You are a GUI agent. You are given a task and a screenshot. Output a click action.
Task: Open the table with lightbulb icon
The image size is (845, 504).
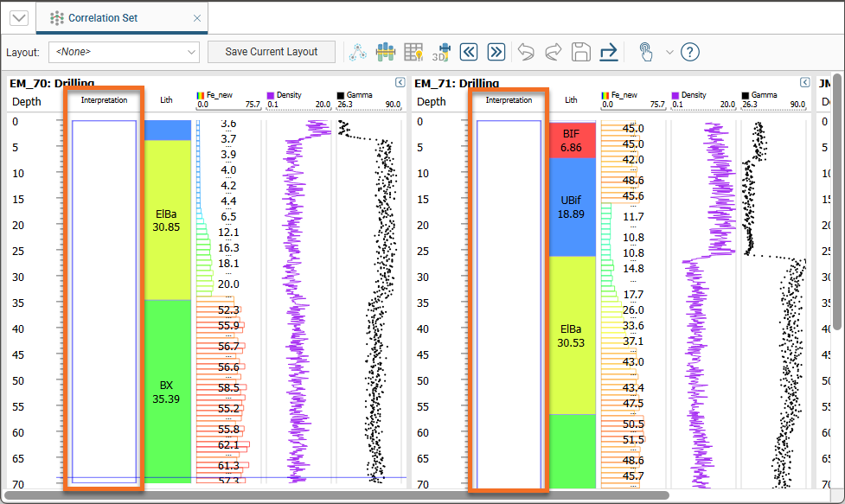tap(413, 52)
